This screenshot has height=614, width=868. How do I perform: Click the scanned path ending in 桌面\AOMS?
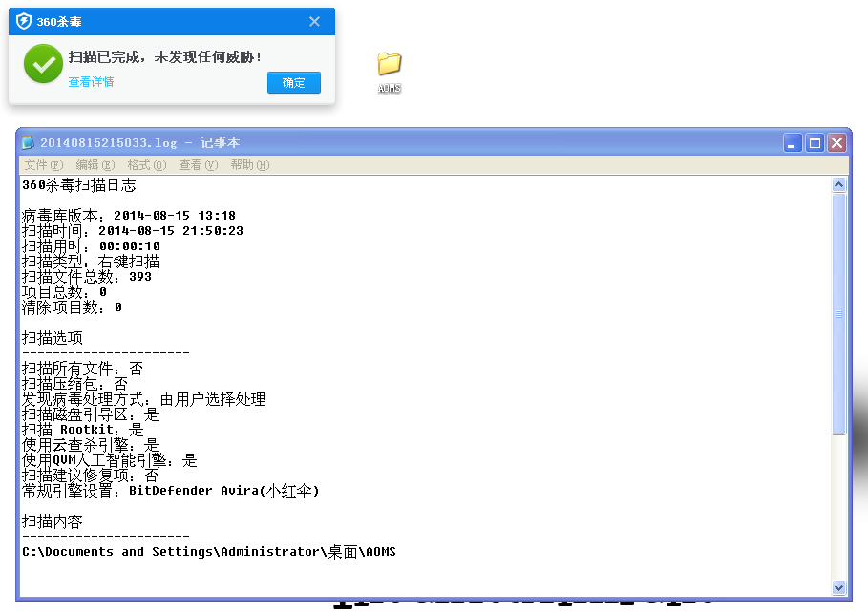pyautogui.click(x=209, y=552)
